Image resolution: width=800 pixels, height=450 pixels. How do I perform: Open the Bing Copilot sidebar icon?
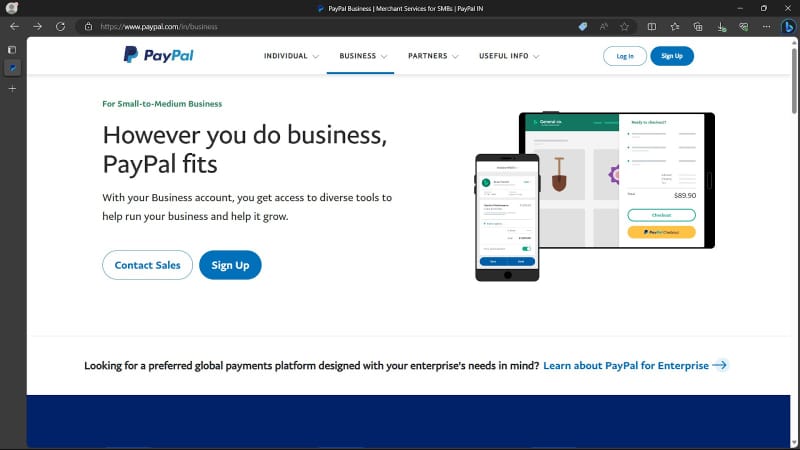coord(789,27)
